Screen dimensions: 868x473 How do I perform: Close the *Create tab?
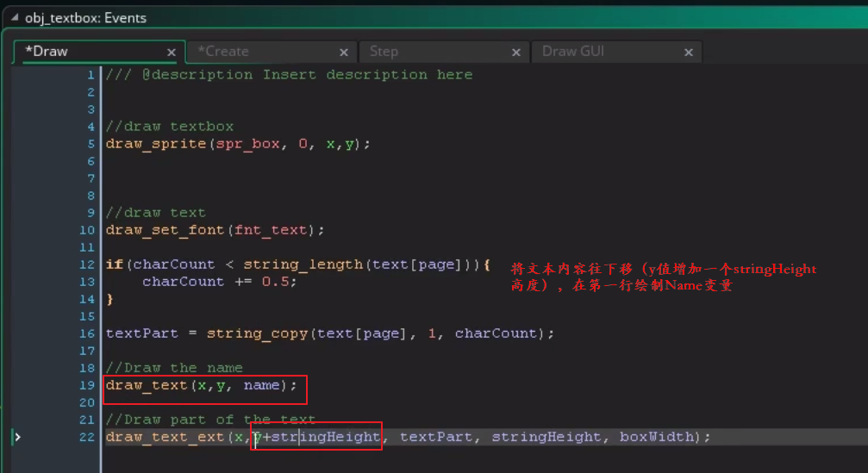coord(344,53)
